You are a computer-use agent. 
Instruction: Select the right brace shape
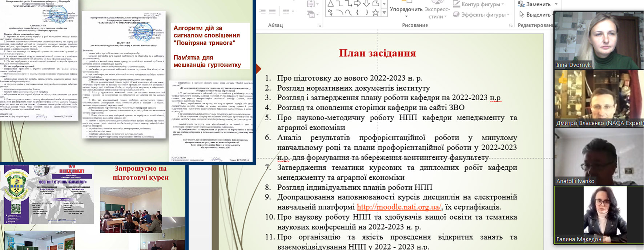pos(367,12)
